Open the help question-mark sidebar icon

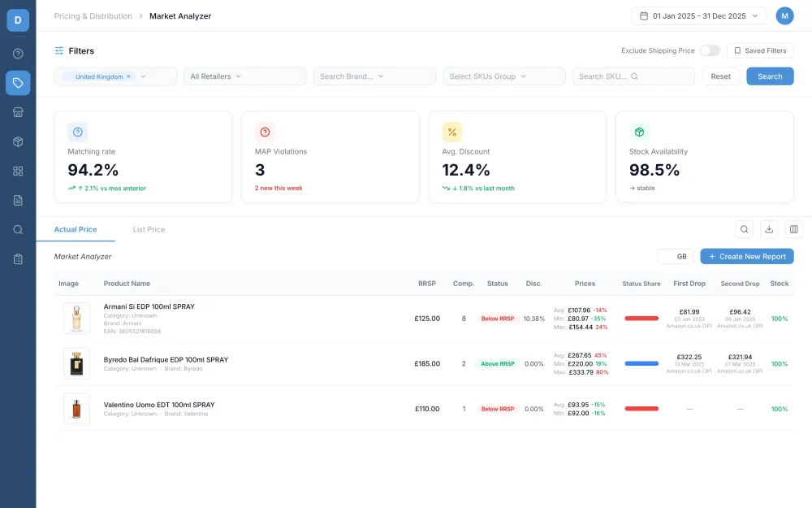[18, 54]
